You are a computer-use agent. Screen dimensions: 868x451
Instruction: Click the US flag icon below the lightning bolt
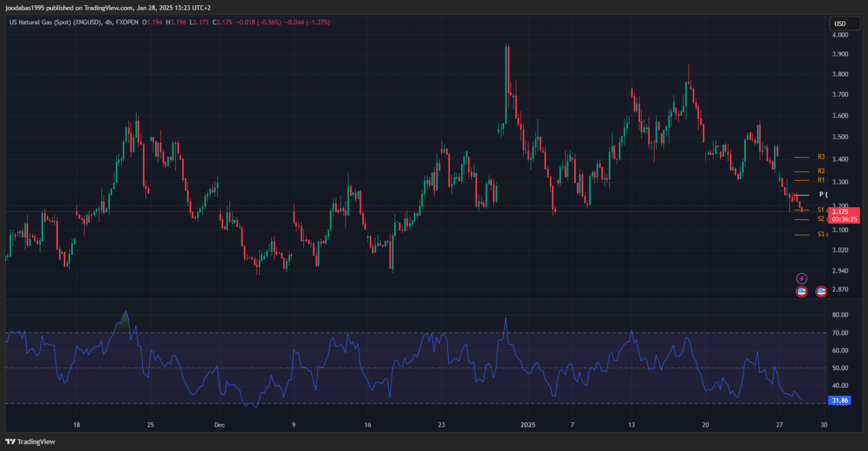tap(801, 291)
